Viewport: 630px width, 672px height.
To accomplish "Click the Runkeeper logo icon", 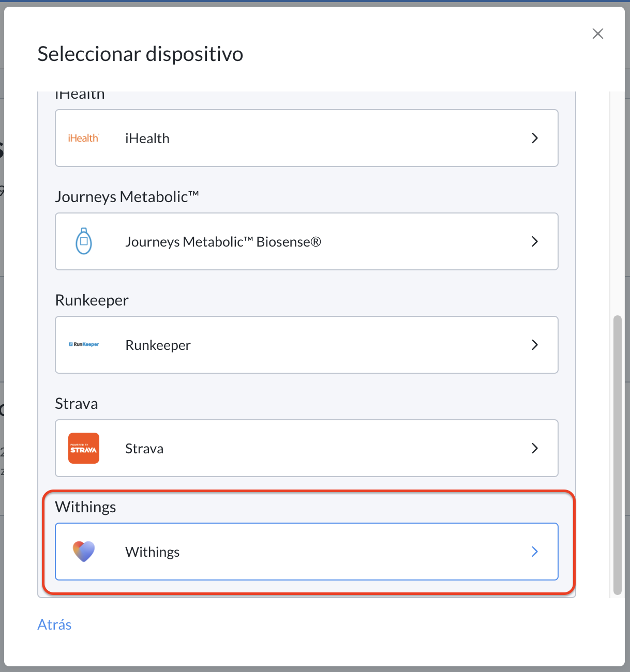I will tap(84, 344).
